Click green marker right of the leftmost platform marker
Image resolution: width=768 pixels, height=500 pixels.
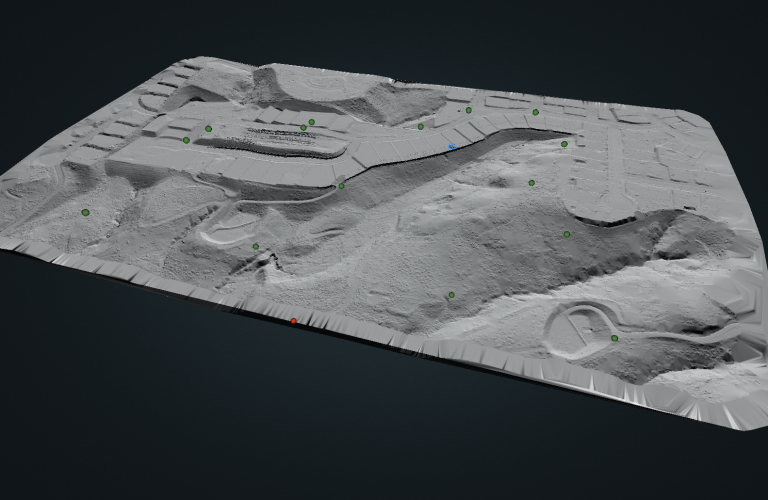point(208,128)
